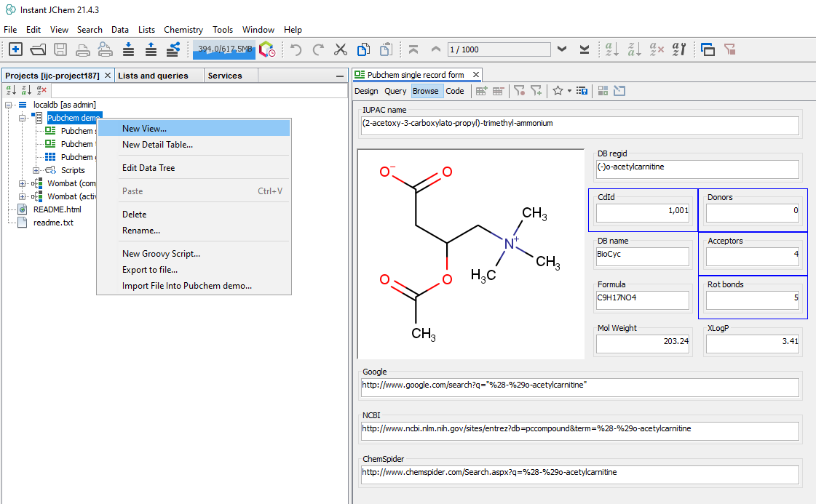Choose New View... from context menu
The image size is (816, 504).
pos(144,129)
